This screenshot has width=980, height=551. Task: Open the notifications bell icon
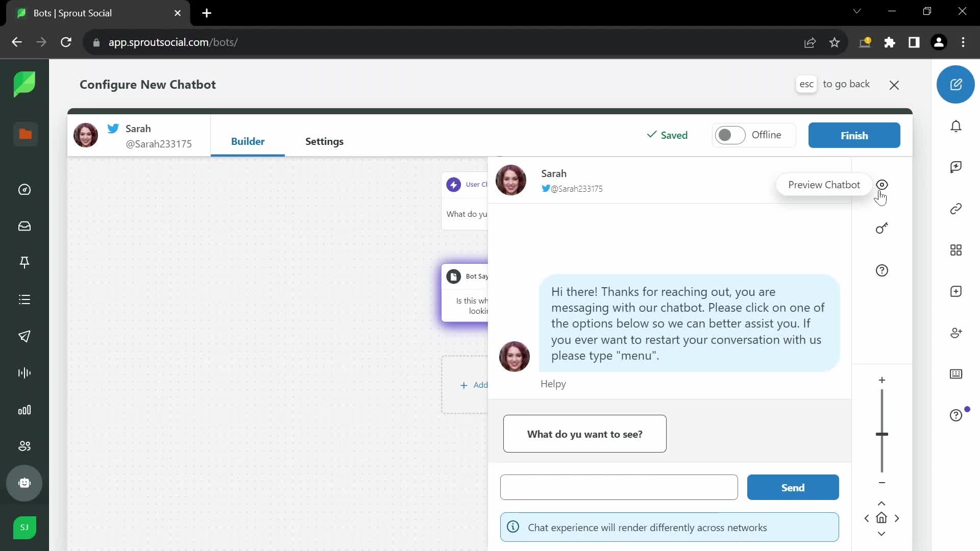pyautogui.click(x=956, y=126)
